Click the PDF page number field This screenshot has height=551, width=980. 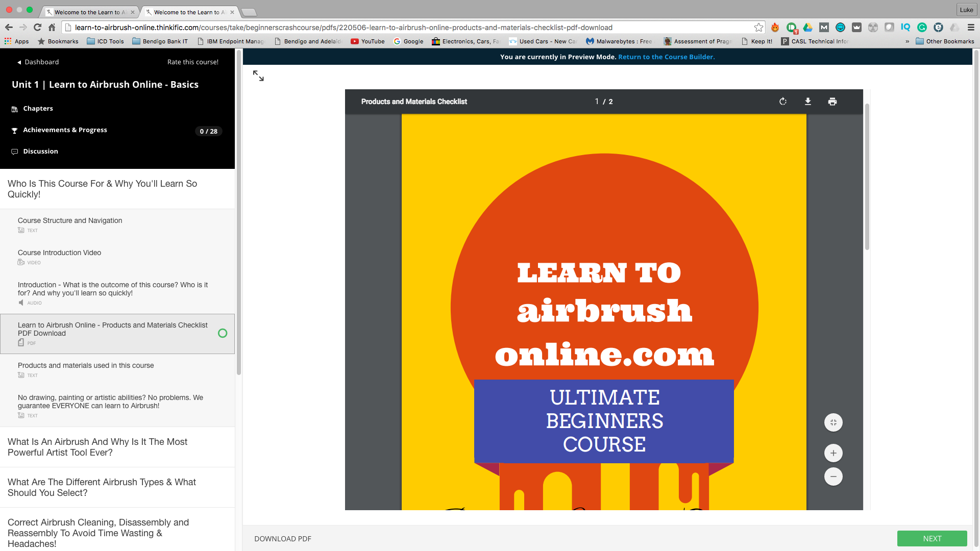point(597,102)
